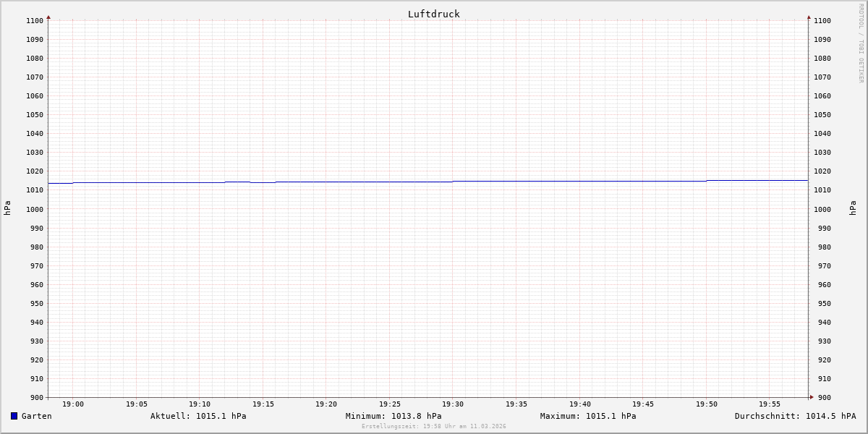Click the Aktuell 1015.1 hPa reading
This screenshot has width=868, height=434.
198,416
